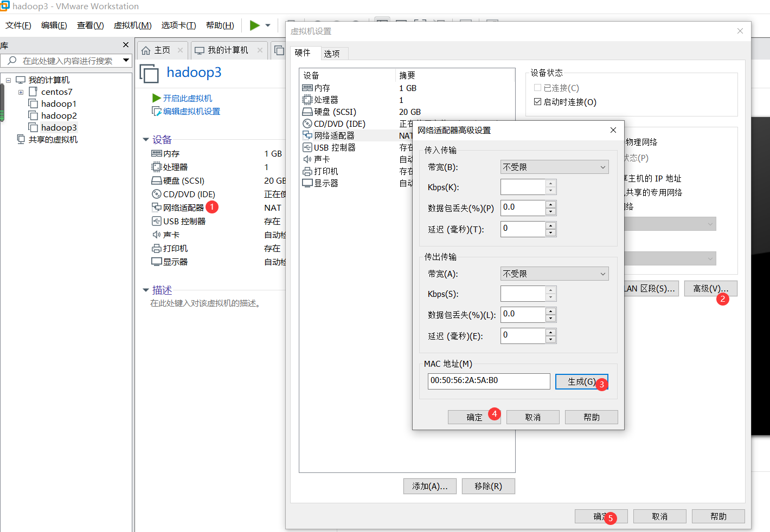
Task: Open the 虚拟机(M) menu
Action: click(x=132, y=25)
